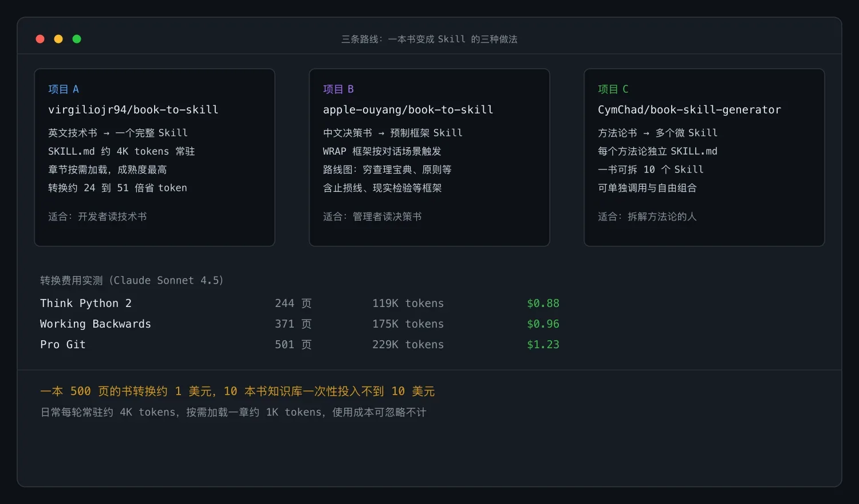Screen dimensions: 859x504
Task: Click 含止损线、现实检验等框架 line
Action: click(383, 188)
